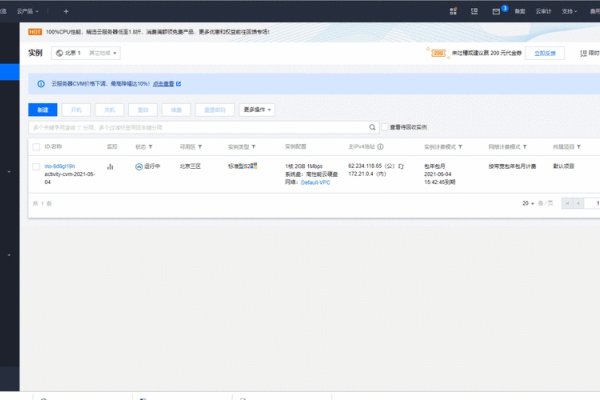Expand the lower arrow in left sidebar

point(9,255)
